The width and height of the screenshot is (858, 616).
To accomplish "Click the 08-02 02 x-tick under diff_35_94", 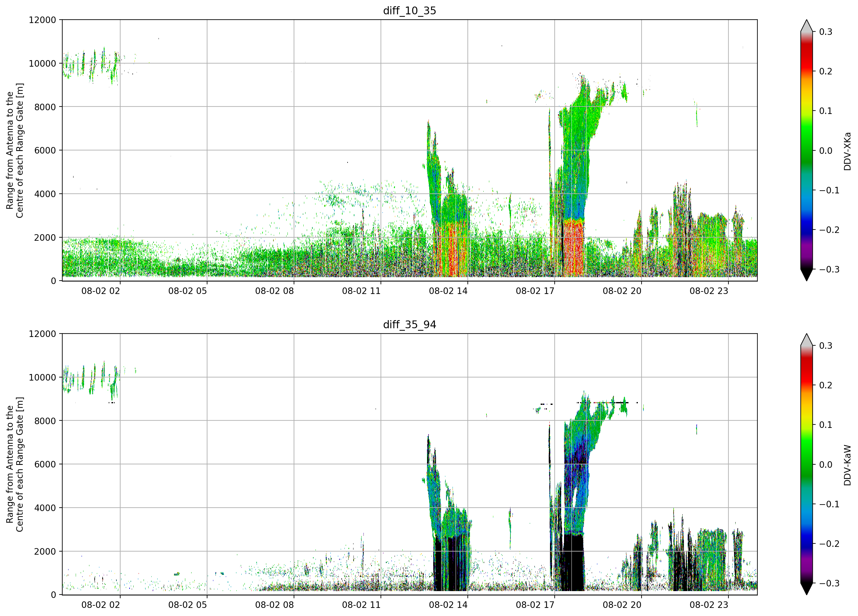I will point(101,605).
